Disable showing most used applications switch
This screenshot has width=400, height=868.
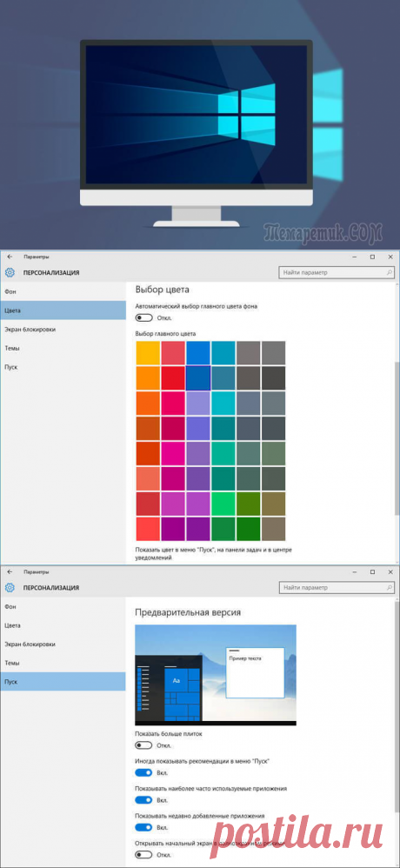143,799
